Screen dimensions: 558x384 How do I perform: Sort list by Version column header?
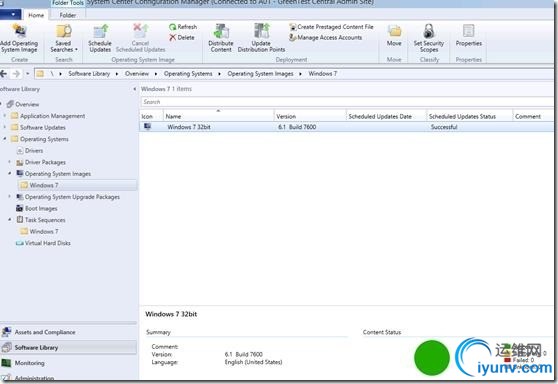click(310, 116)
